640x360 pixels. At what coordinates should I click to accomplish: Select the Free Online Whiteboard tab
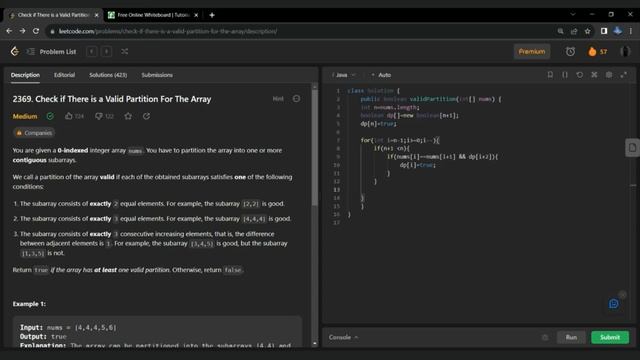point(153,15)
